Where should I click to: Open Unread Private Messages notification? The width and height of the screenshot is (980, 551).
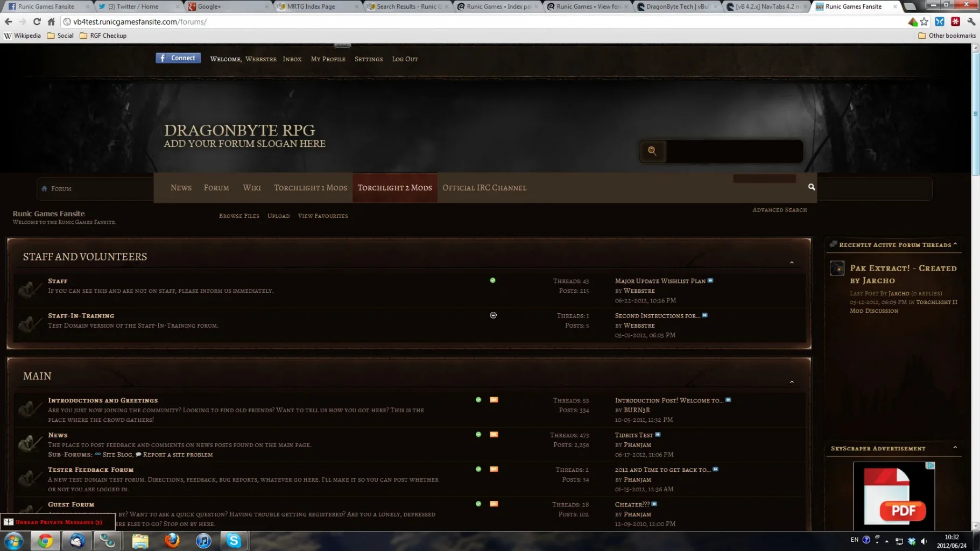point(59,522)
